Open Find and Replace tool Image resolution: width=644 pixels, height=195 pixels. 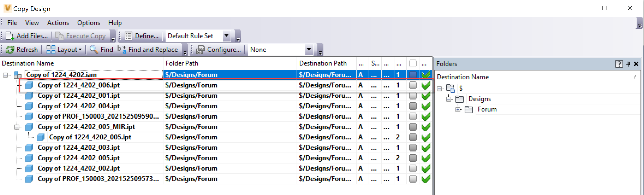pyautogui.click(x=148, y=49)
